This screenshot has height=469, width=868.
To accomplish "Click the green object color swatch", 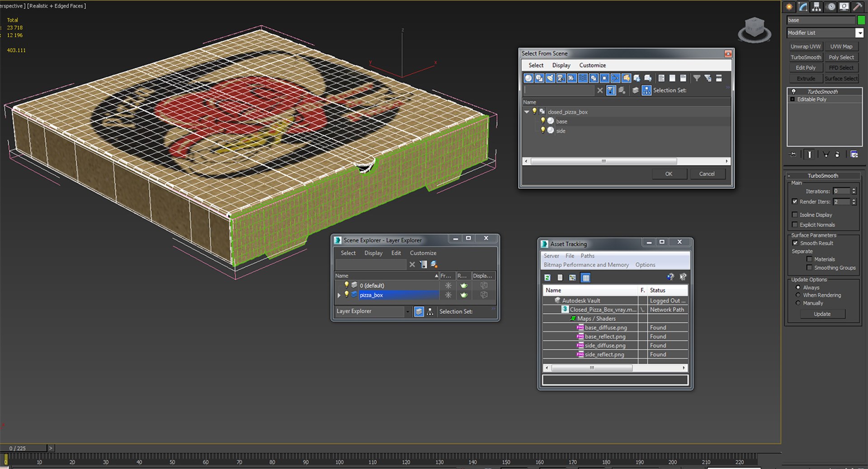I will pos(861,20).
